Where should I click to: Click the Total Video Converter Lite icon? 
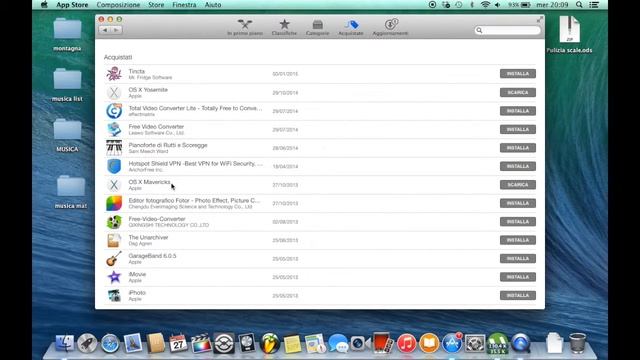tap(114, 111)
